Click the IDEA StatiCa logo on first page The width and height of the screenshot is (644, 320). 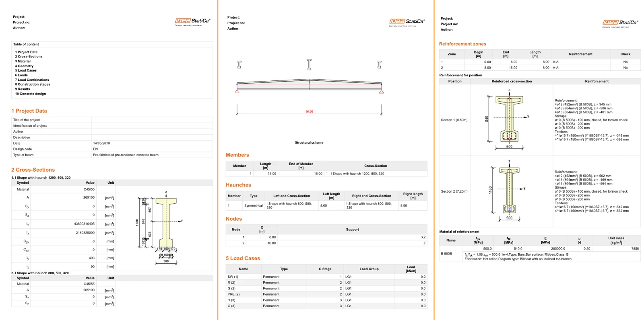coord(192,21)
